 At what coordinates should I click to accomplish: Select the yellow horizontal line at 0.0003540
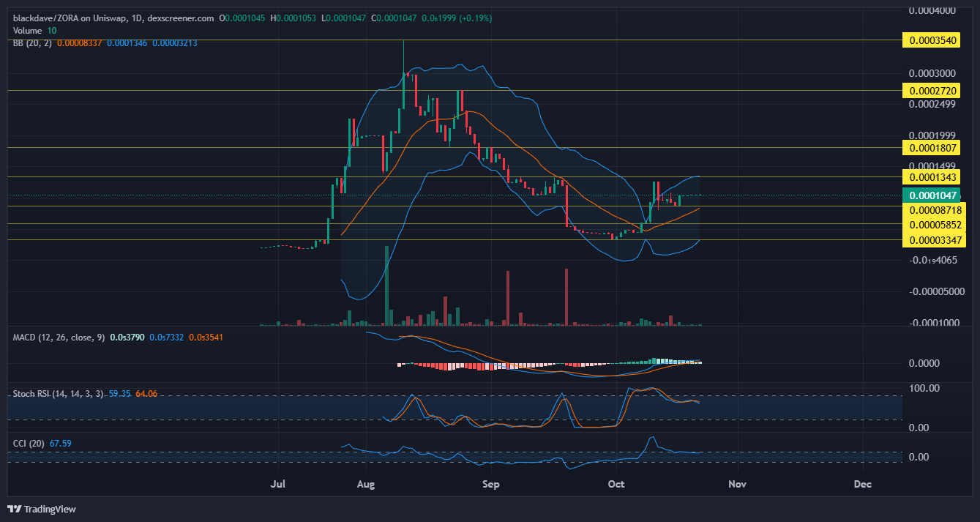454,40
